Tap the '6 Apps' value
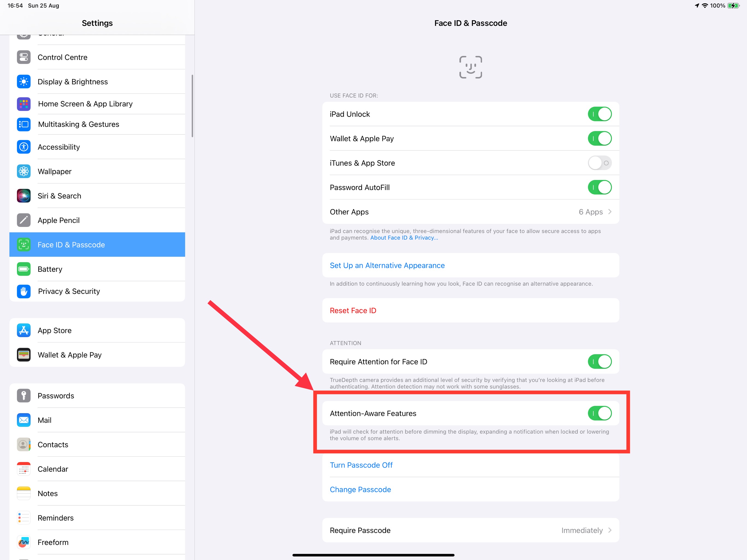 point(591,212)
